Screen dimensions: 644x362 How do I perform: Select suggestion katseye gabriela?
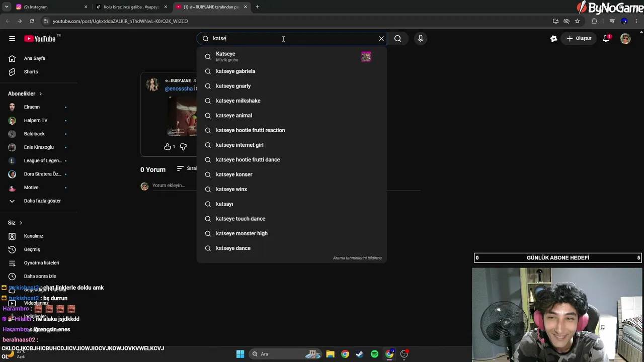[x=292, y=71]
